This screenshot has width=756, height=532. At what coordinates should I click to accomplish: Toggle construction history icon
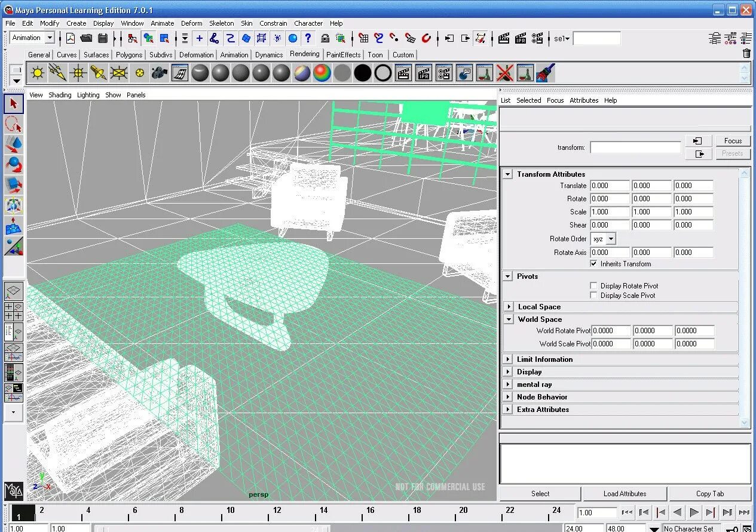tap(480, 38)
